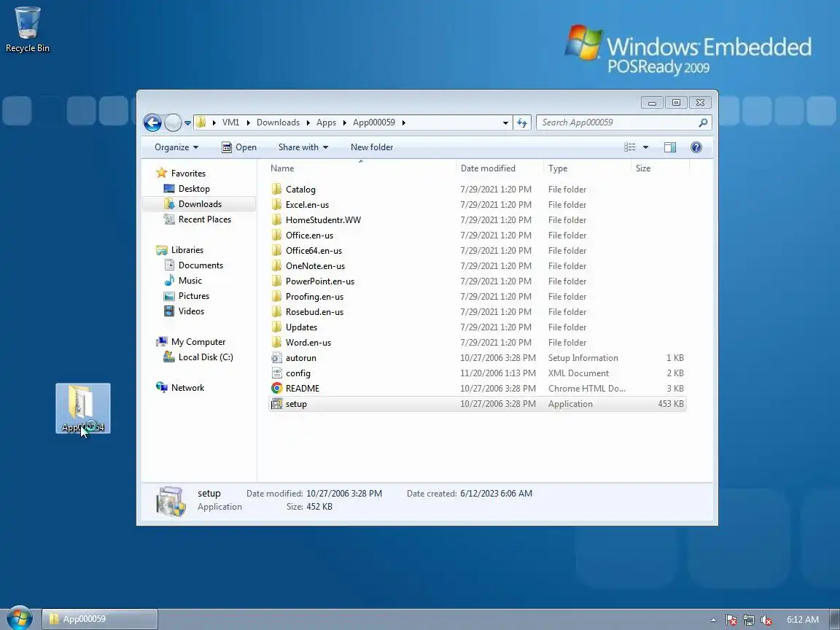840x630 pixels.
Task: Click the Forward navigation arrow
Action: 173,122
